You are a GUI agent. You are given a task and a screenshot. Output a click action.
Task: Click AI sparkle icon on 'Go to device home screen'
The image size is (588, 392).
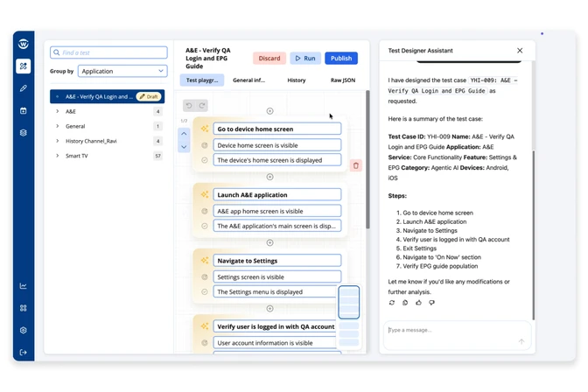pos(205,129)
